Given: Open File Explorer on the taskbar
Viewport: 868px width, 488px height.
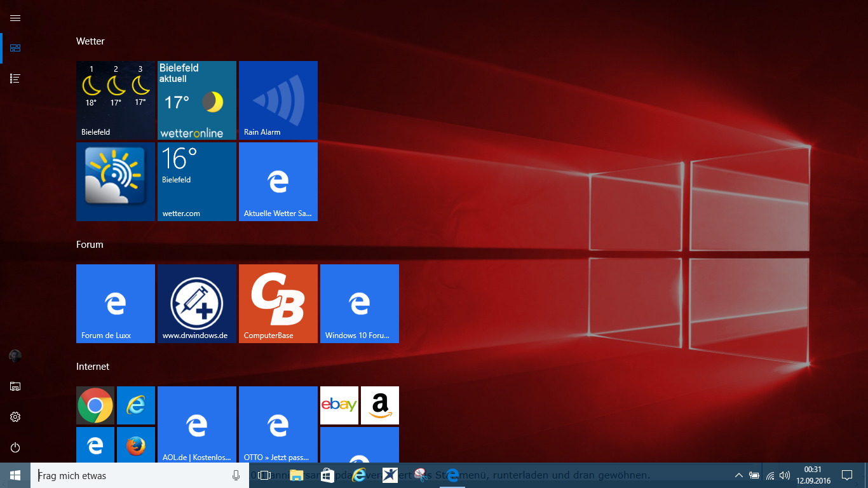Looking at the screenshot, I should (x=296, y=475).
